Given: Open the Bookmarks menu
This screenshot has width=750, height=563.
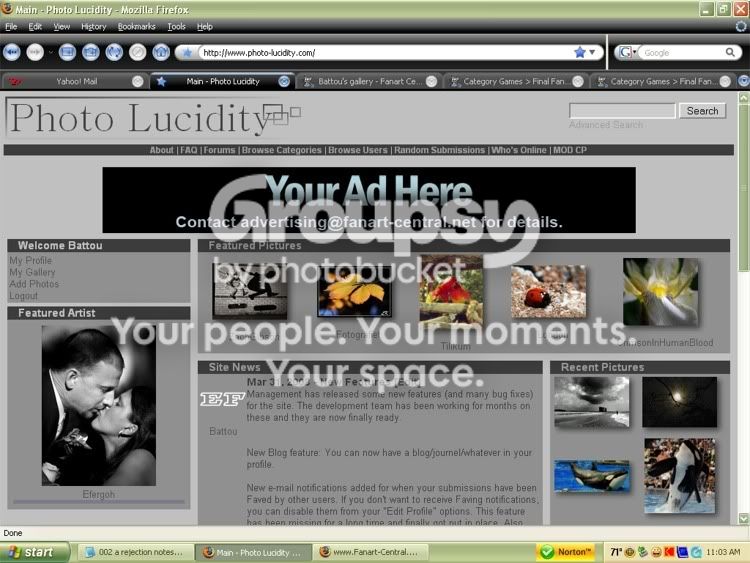Looking at the screenshot, I should click(x=136, y=27).
